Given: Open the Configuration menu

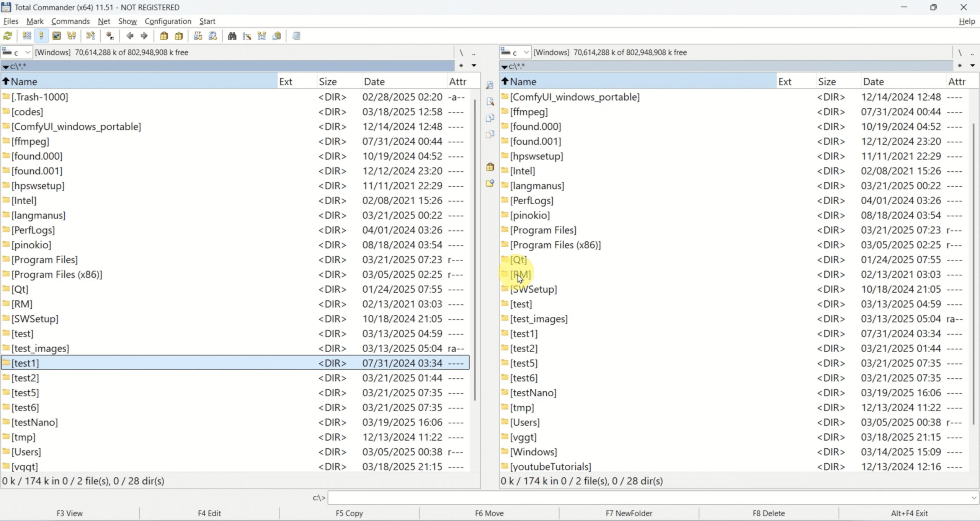Looking at the screenshot, I should 168,21.
